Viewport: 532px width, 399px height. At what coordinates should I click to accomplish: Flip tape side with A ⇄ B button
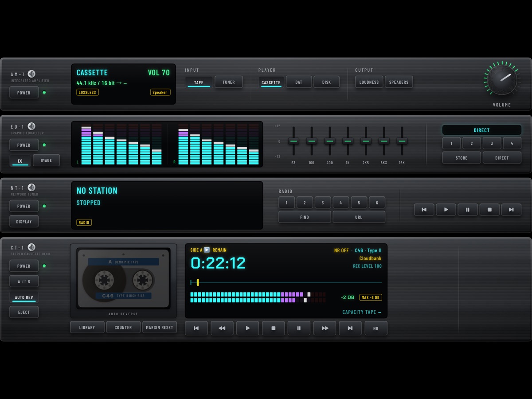[x=24, y=282]
